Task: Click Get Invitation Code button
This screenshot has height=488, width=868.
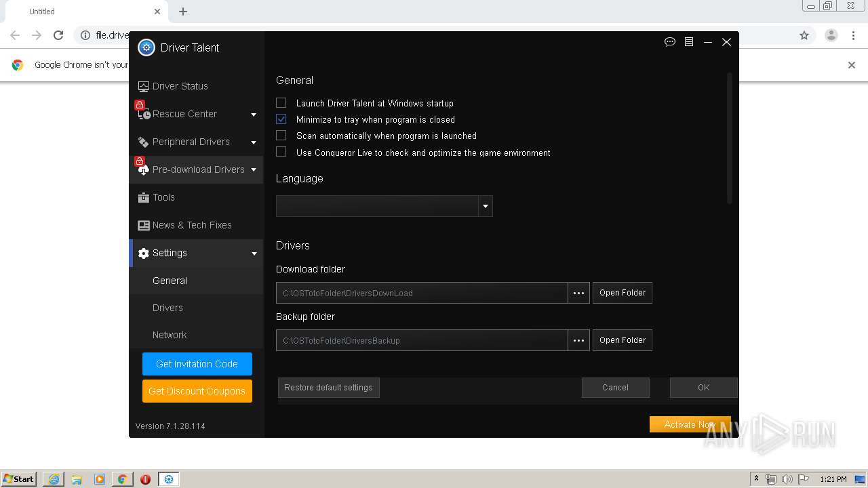Action: (197, 364)
